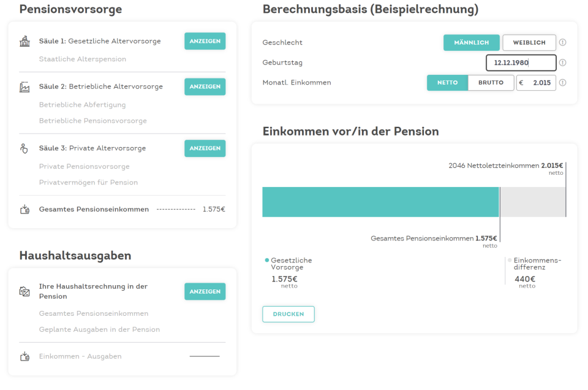Click the piggy bank icon near Gesamtes Pensionseinkommen
The width and height of the screenshot is (588, 390).
coord(24,208)
